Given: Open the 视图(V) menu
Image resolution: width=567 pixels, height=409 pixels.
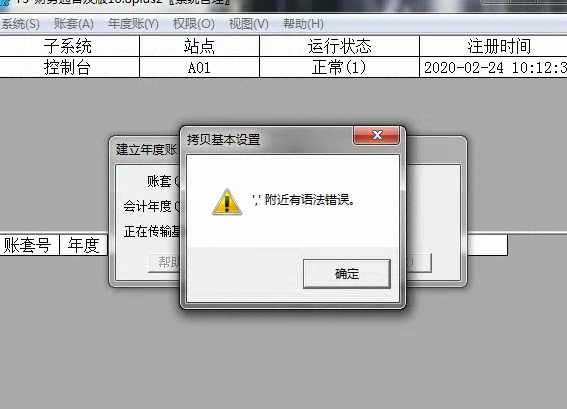Looking at the screenshot, I should pyautogui.click(x=249, y=24).
